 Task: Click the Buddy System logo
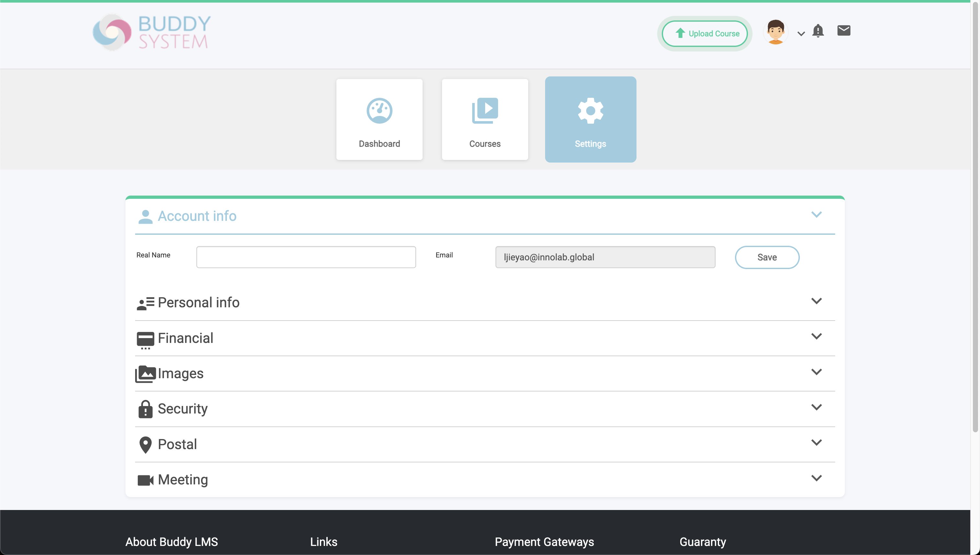[x=151, y=33]
